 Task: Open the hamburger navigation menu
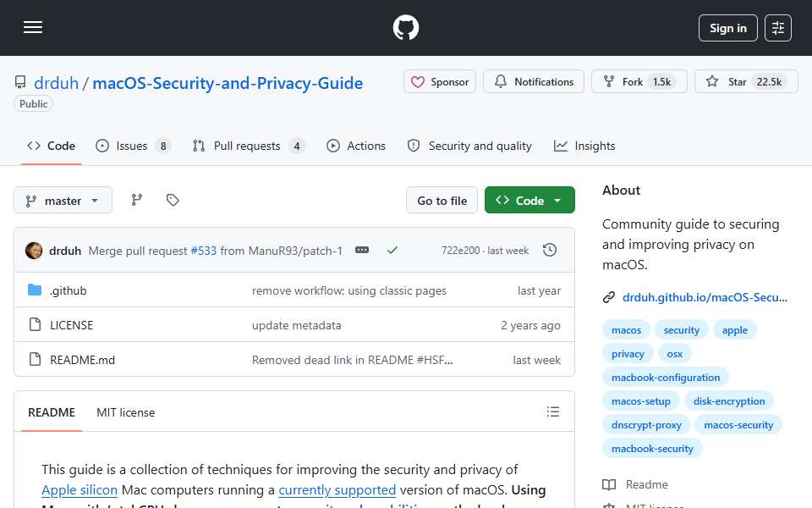(33, 27)
